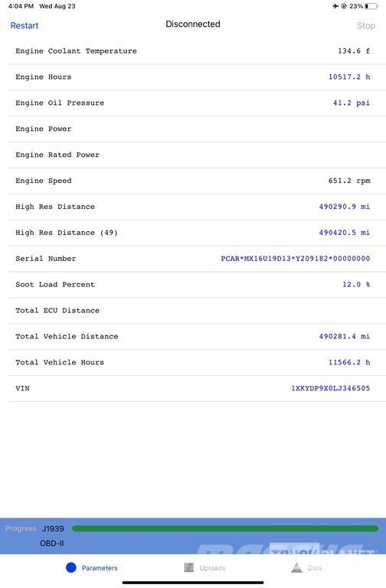386x588 pixels.
Task: Tap the Serial Number PCAR value
Action: tap(295, 258)
